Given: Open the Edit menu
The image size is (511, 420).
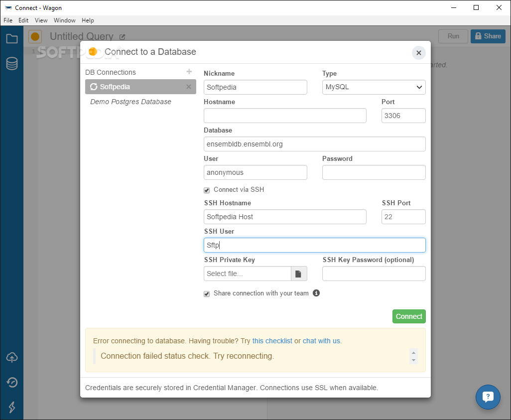Looking at the screenshot, I should [x=23, y=20].
